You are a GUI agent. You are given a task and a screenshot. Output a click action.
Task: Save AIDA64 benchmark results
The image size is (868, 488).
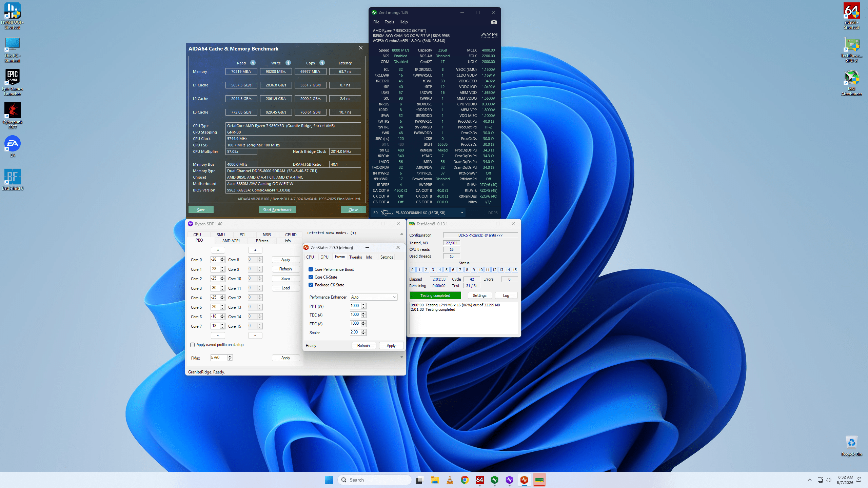(x=201, y=210)
